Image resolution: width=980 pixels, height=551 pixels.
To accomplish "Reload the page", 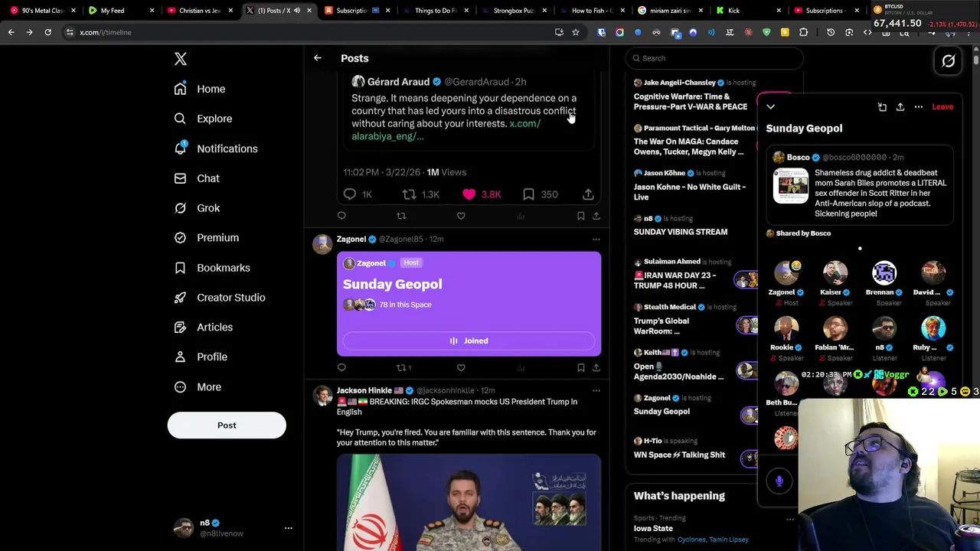I will (x=47, y=32).
